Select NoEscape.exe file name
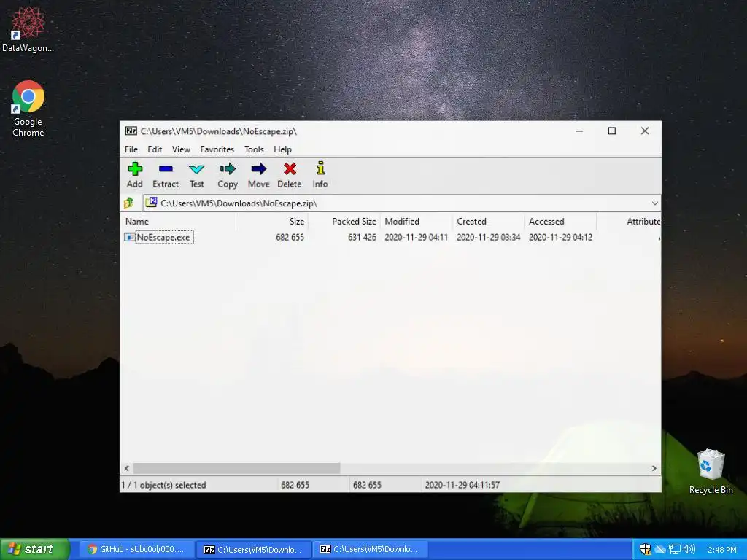Image resolution: width=747 pixels, height=560 pixels. 163,237
